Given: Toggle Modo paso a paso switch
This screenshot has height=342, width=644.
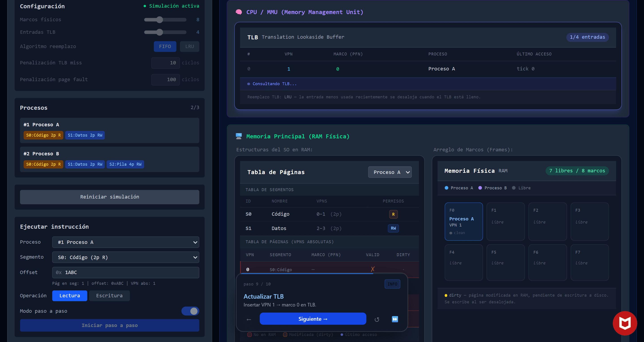Looking at the screenshot, I should point(190,311).
